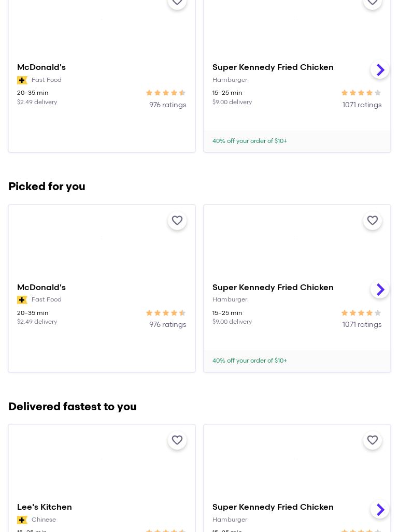This screenshot has height=532, width=399.
Task: Tap heart icon on Super Kennedy under Delivered fastest
Action: 373,440
